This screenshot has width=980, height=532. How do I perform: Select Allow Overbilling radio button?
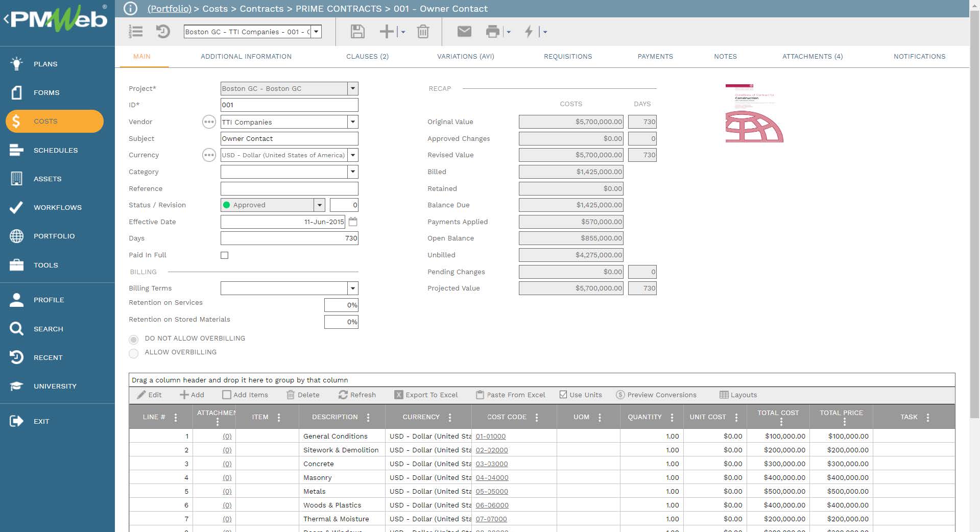point(134,353)
